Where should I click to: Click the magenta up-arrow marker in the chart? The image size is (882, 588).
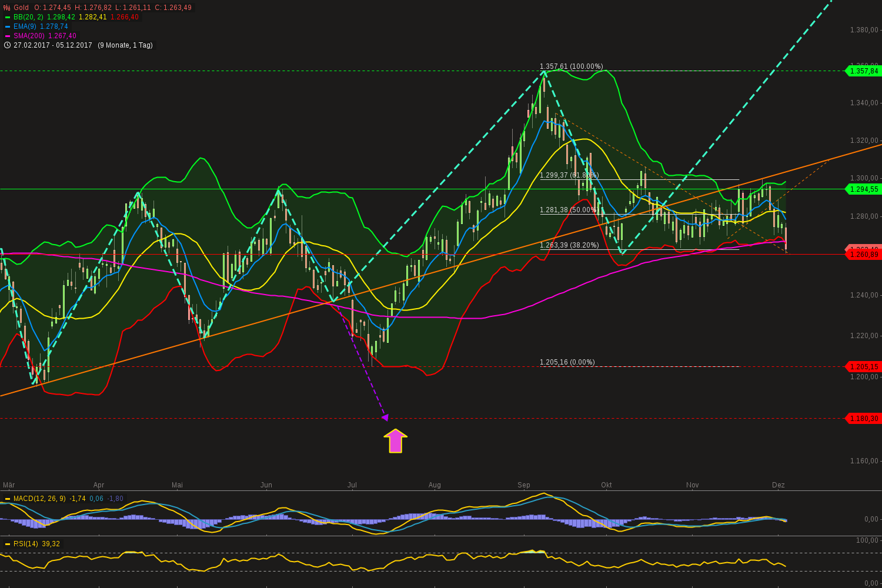point(396,441)
